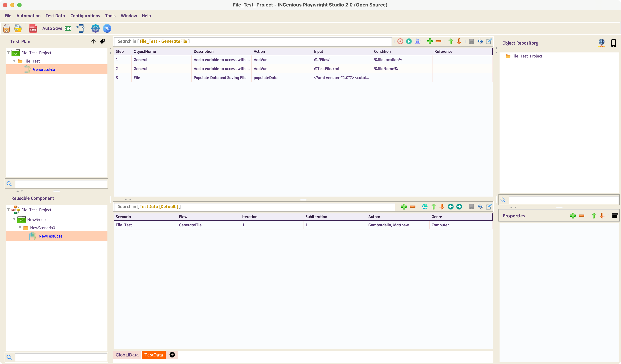Open the mobile settings toolbar icon
The width and height of the screenshot is (621, 364).
point(81,28)
